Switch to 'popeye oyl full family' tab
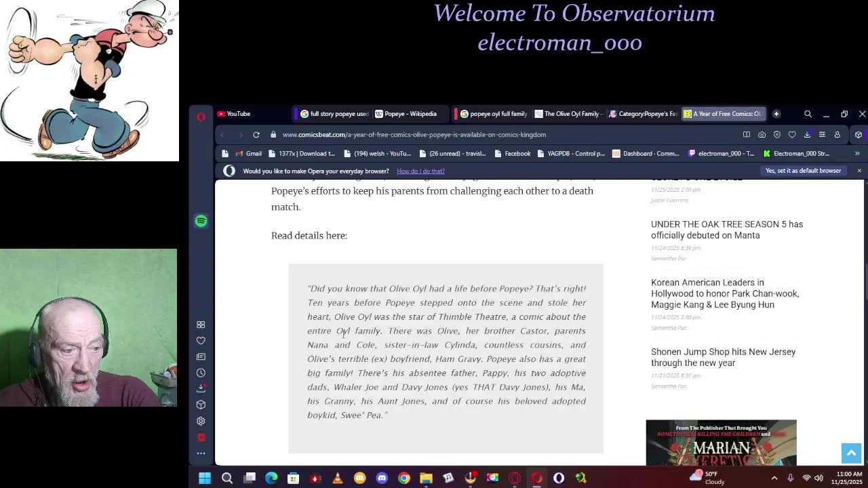The width and height of the screenshot is (868, 488). (x=493, y=114)
